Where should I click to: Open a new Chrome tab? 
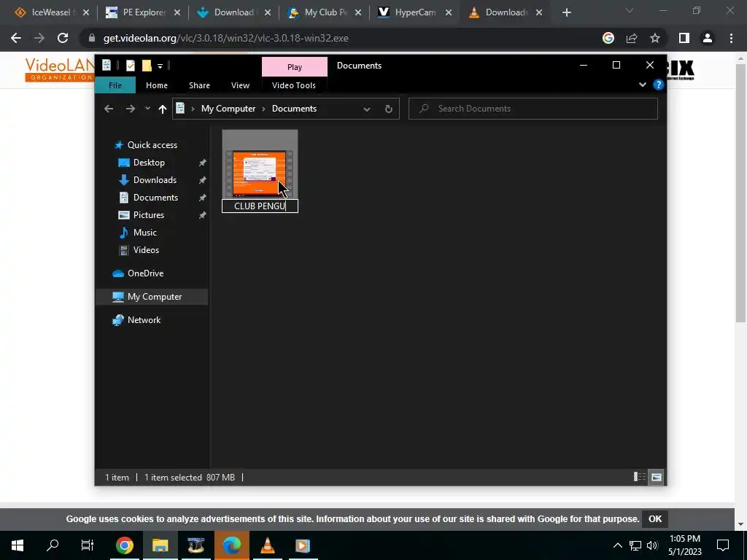tap(566, 13)
